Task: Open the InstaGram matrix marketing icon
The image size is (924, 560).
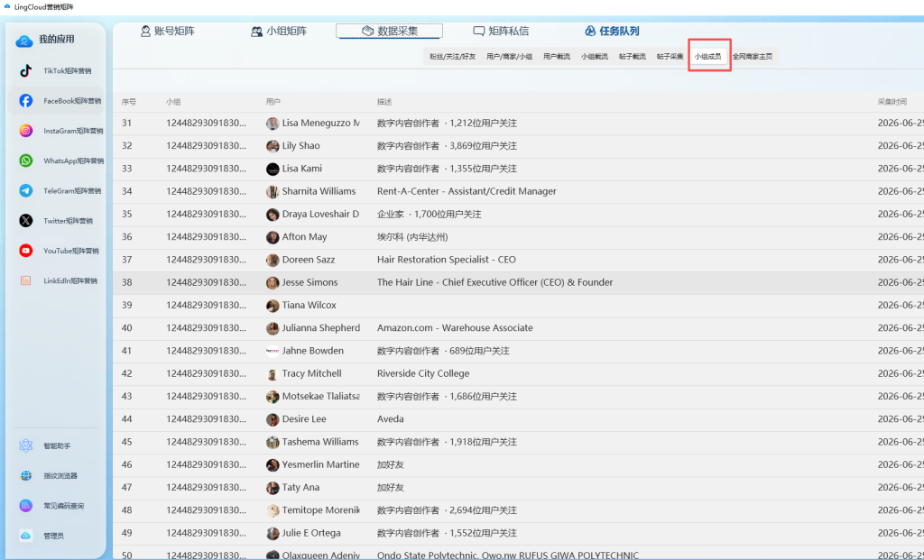Action: (26, 131)
